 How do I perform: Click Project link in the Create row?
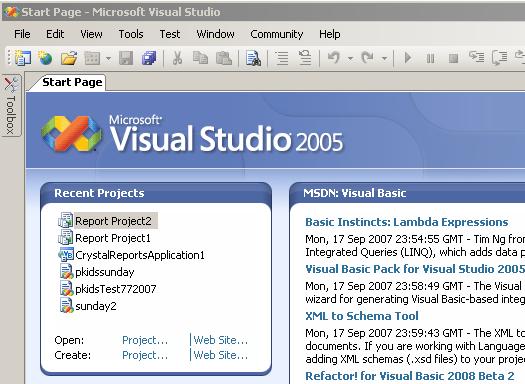145,355
